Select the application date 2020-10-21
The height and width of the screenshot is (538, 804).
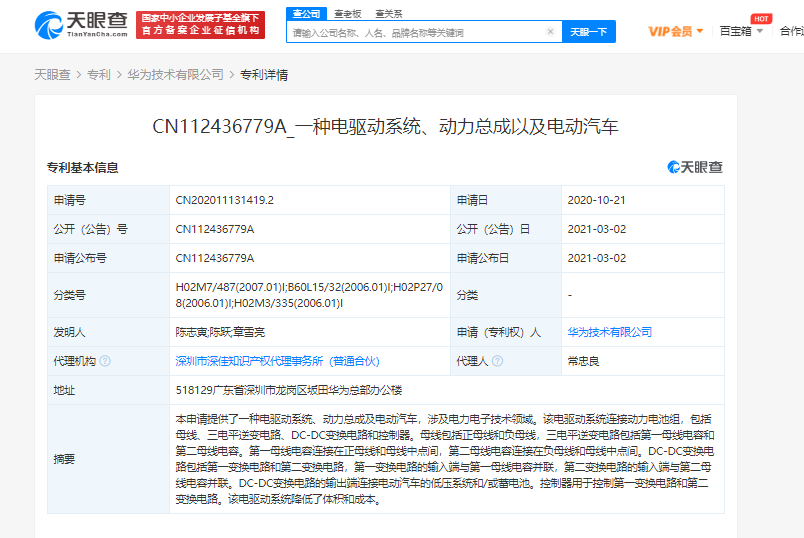596,200
